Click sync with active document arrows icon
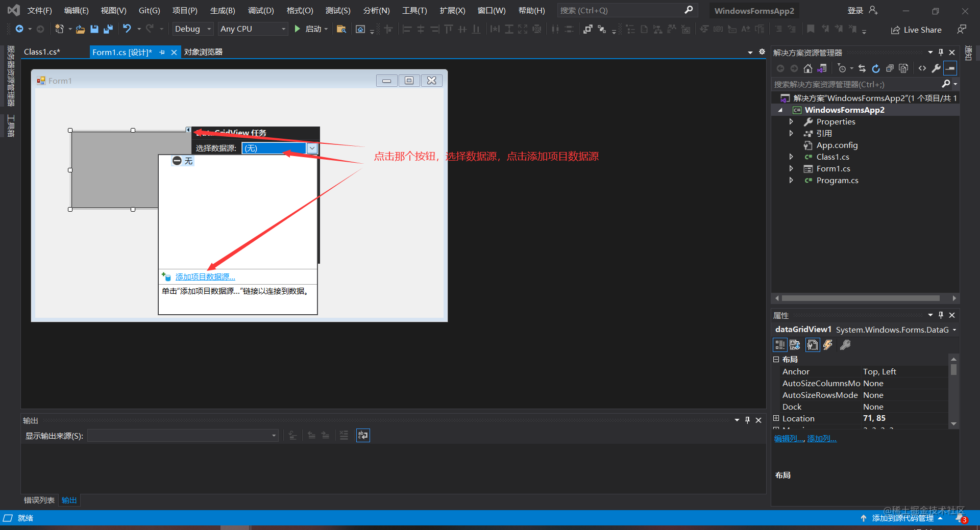 (862, 68)
